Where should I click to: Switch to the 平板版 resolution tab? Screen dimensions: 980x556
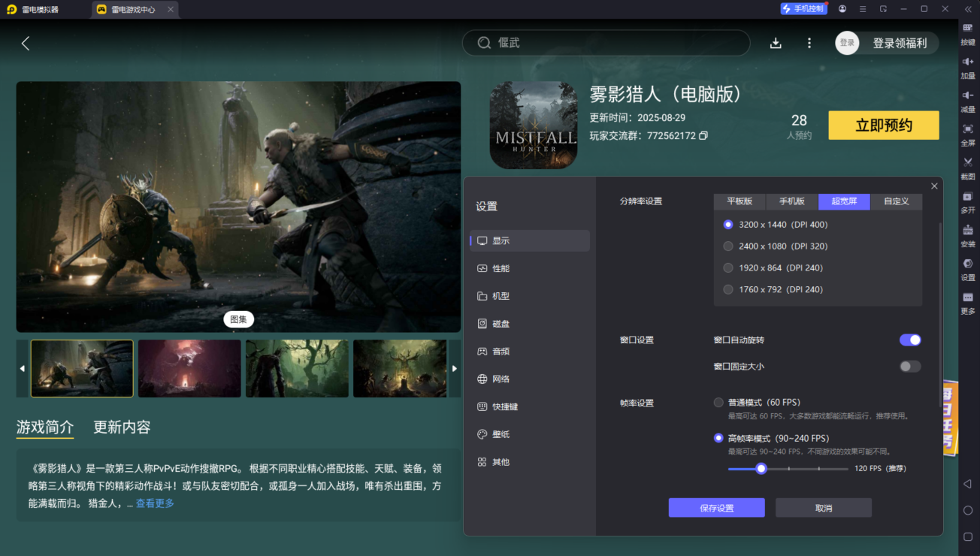740,201
